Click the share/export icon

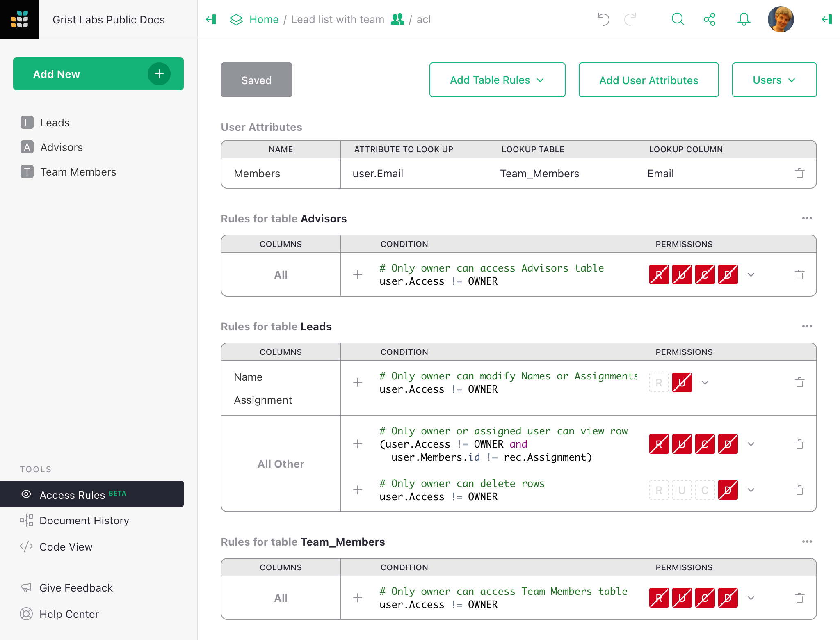[710, 19]
